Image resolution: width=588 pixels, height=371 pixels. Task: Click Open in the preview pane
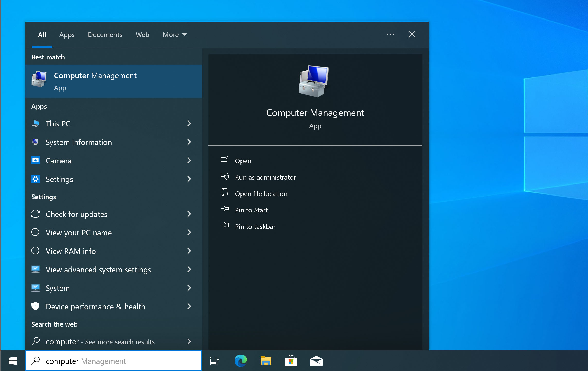pyautogui.click(x=243, y=161)
